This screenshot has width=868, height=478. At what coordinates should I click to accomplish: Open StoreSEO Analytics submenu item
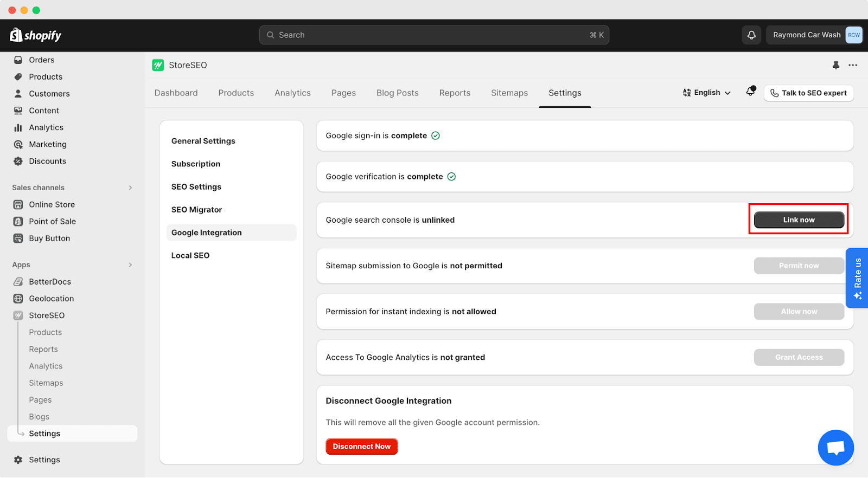coord(46,366)
